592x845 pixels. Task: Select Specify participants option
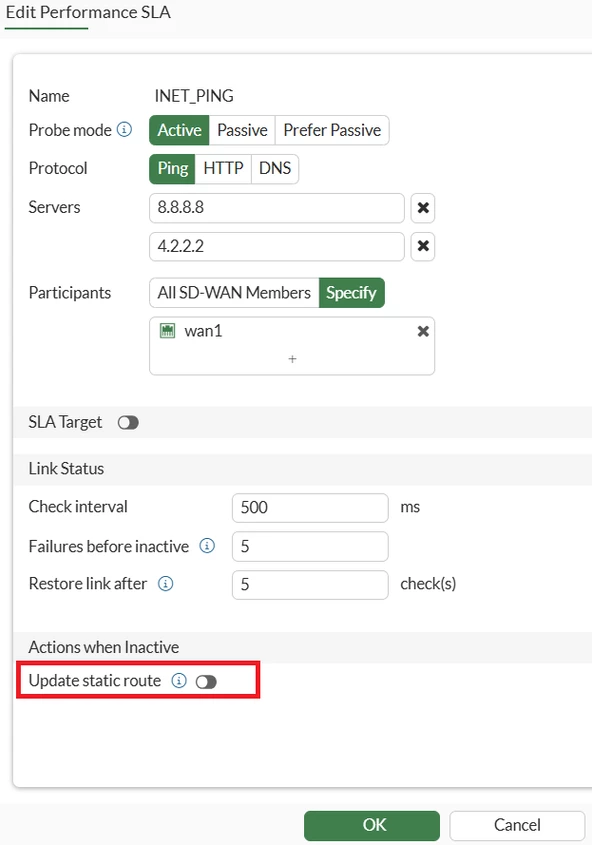coord(351,293)
